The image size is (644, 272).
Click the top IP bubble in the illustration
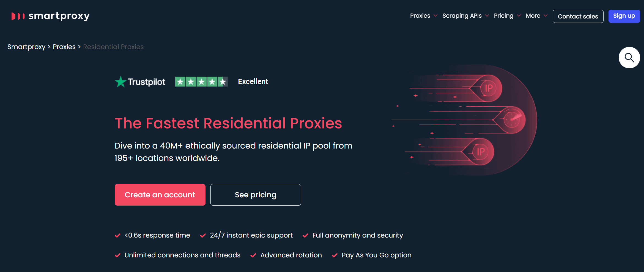coord(489,88)
